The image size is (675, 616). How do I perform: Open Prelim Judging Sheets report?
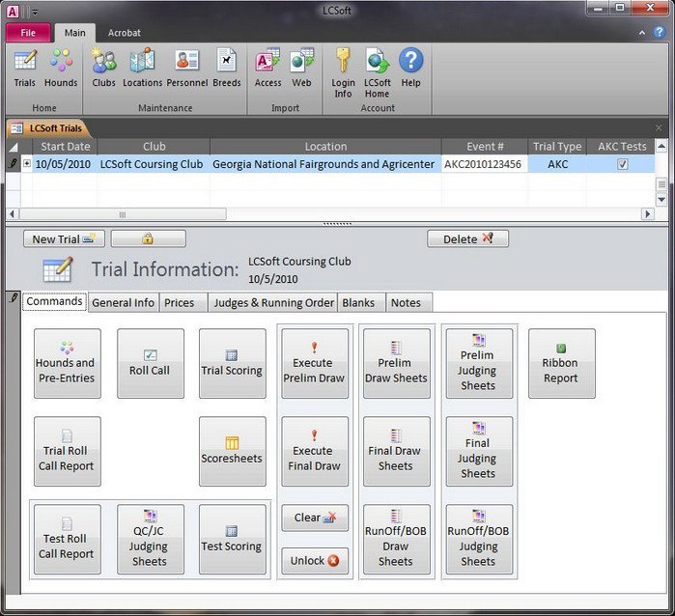(479, 363)
